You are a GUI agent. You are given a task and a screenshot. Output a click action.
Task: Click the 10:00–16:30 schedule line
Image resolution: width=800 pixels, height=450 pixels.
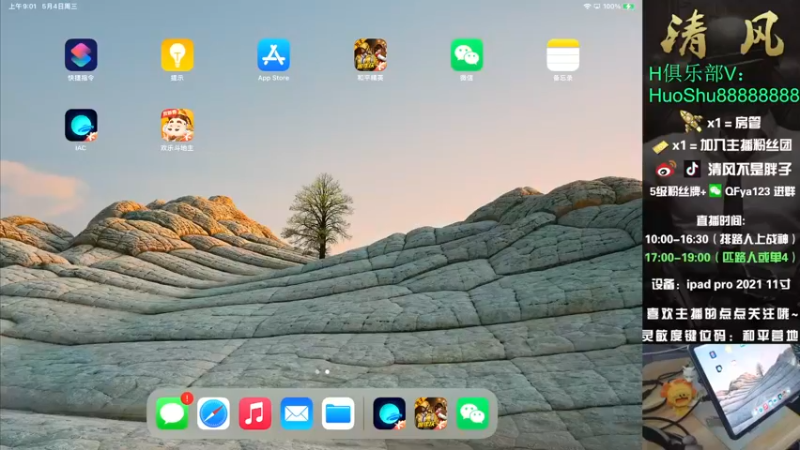[x=720, y=239]
